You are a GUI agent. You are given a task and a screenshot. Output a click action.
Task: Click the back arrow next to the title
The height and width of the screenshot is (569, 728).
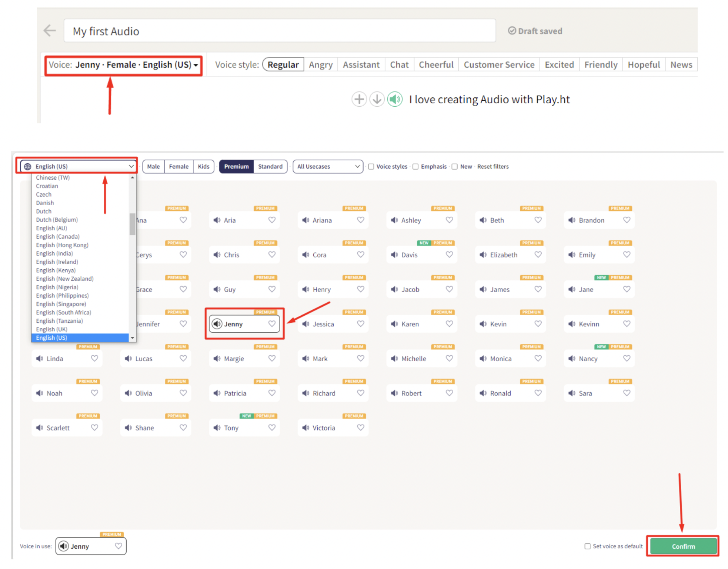(50, 31)
